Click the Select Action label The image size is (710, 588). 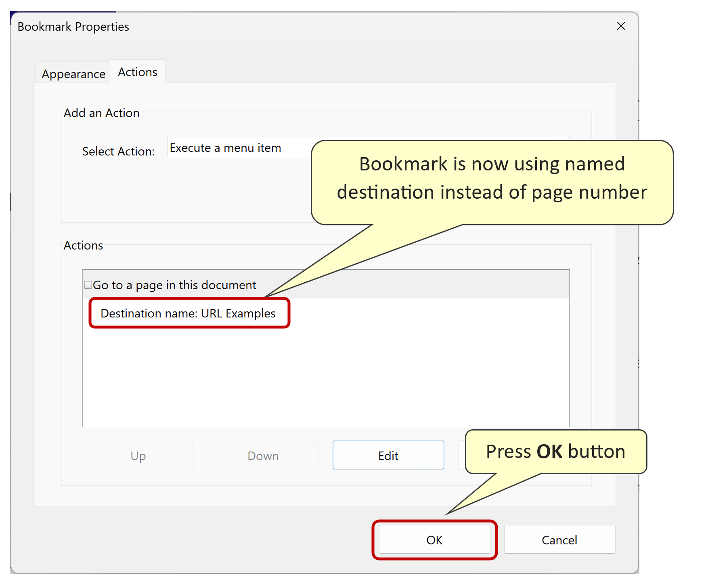[118, 151]
